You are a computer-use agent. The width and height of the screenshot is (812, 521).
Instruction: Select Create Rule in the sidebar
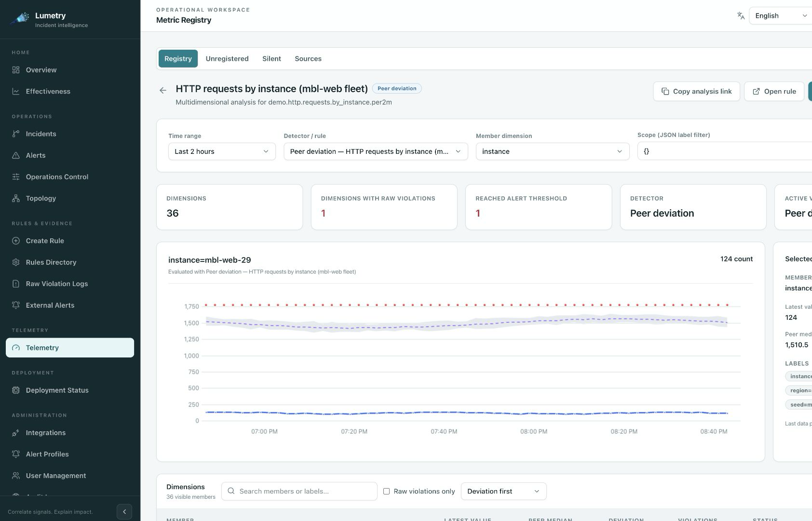click(70, 241)
